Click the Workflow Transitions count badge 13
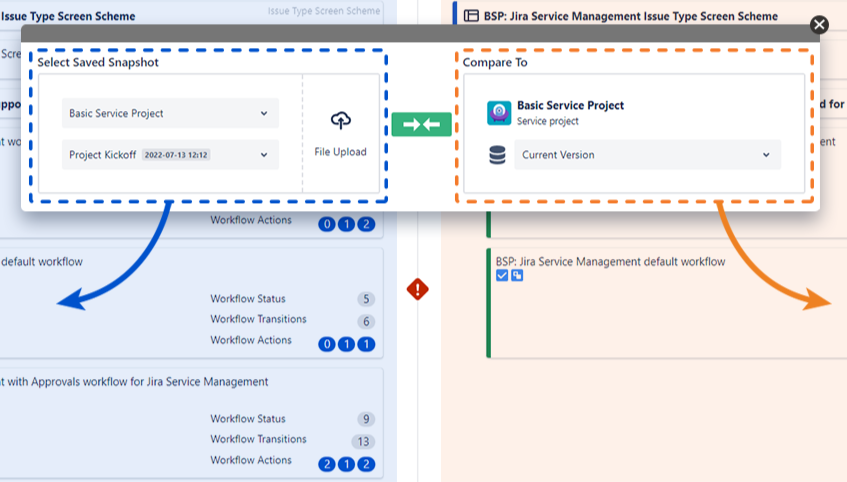The image size is (847, 482). (363, 441)
